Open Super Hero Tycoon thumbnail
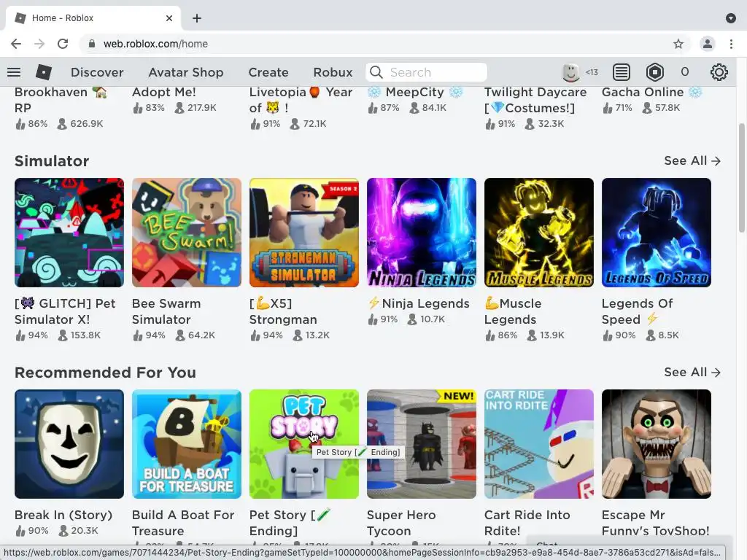This screenshot has height=560, width=747. [422, 444]
